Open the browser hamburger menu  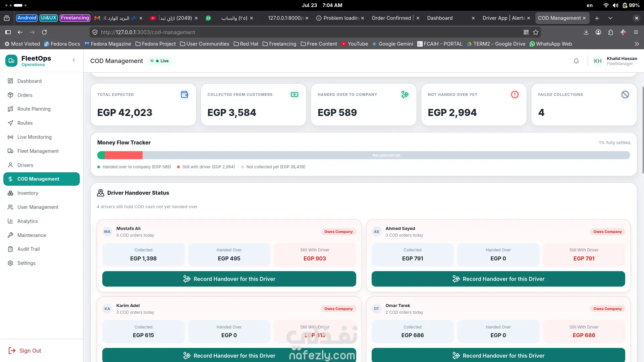coord(636,32)
